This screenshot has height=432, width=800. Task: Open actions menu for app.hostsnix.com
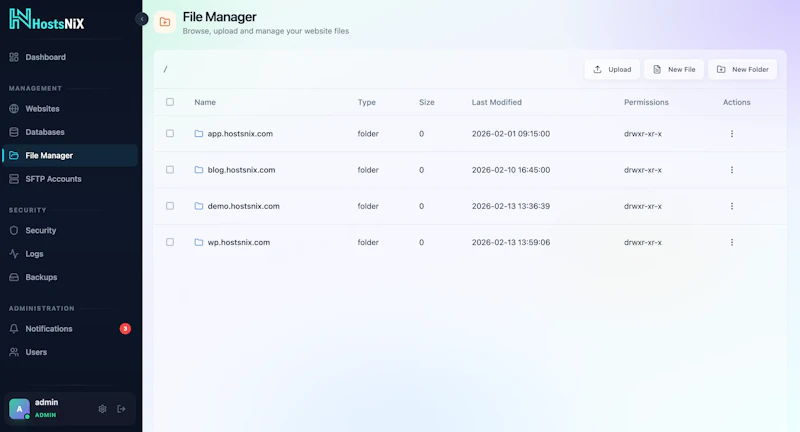tap(732, 134)
